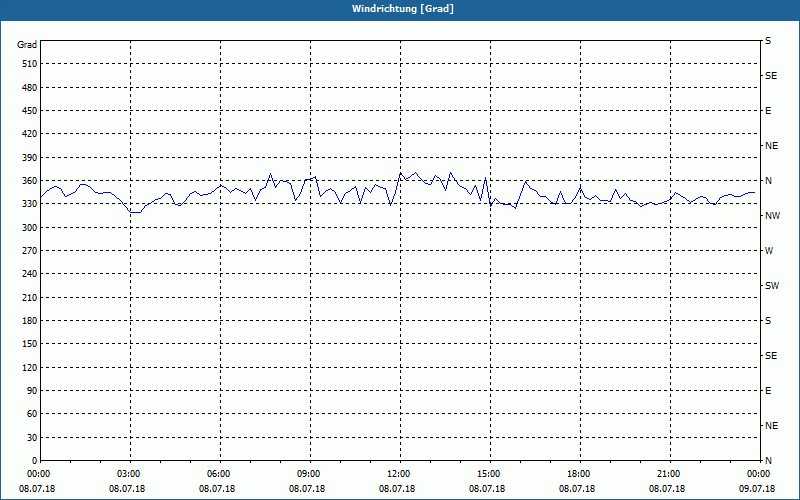Select the S compass label level with 180
The width and height of the screenshot is (800, 500).
[x=768, y=321]
